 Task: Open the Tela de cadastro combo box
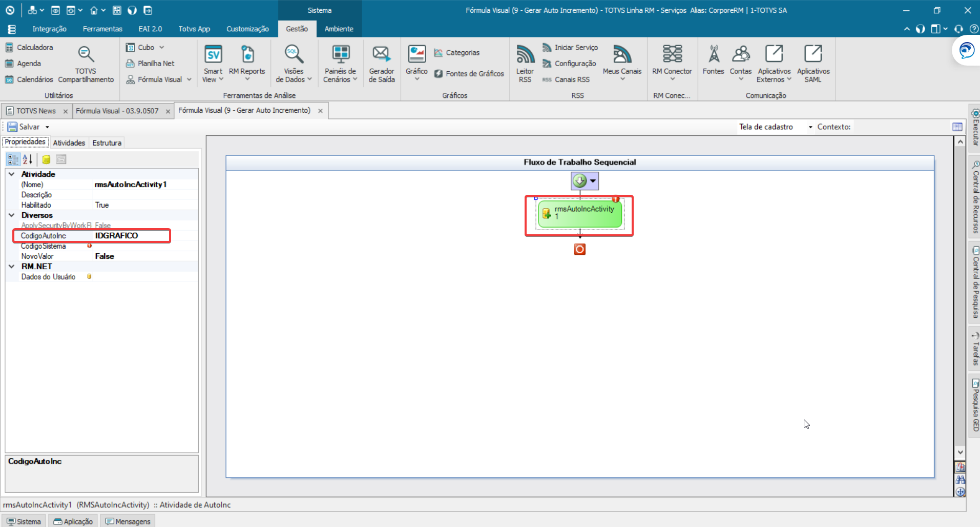pos(775,127)
